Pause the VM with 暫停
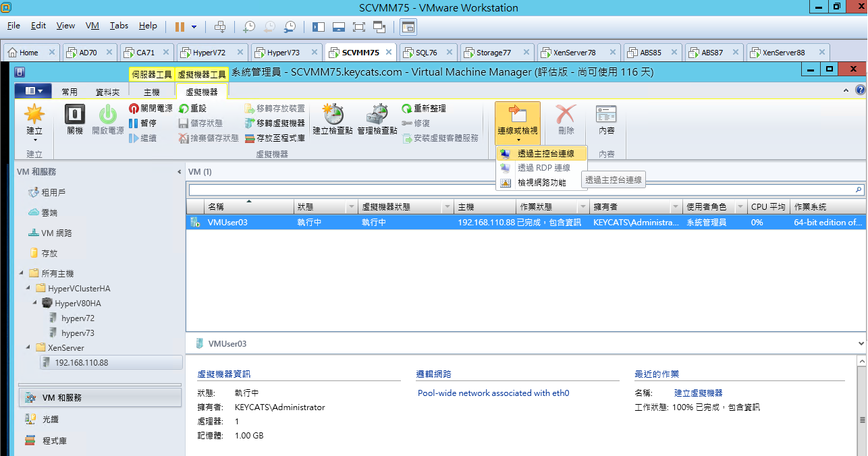 point(142,123)
